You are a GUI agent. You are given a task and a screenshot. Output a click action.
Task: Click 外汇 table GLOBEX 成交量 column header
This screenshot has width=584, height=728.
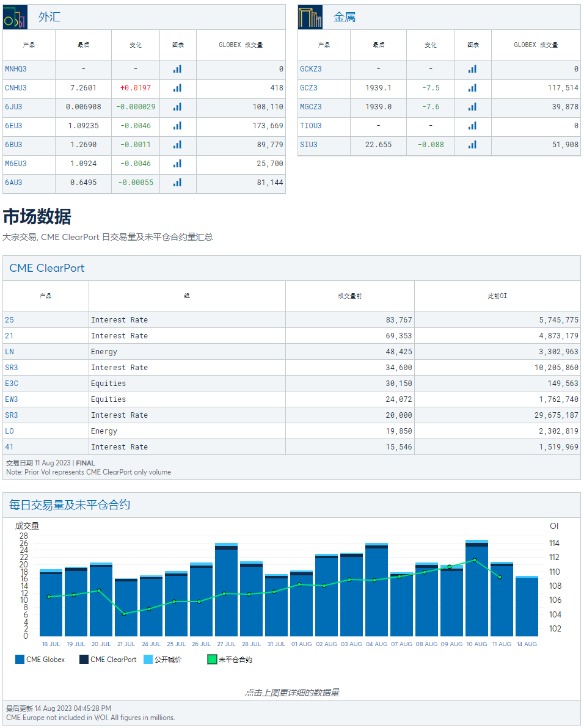pyautogui.click(x=241, y=45)
